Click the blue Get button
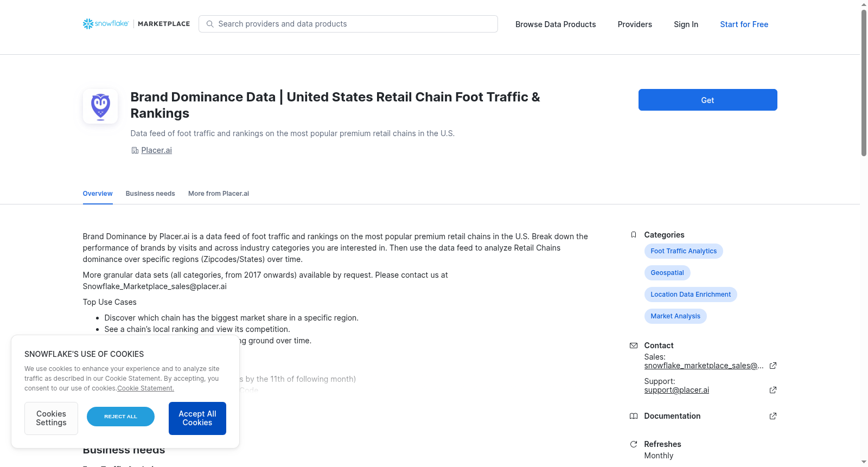Viewport: 868px width, 467px height. click(707, 100)
